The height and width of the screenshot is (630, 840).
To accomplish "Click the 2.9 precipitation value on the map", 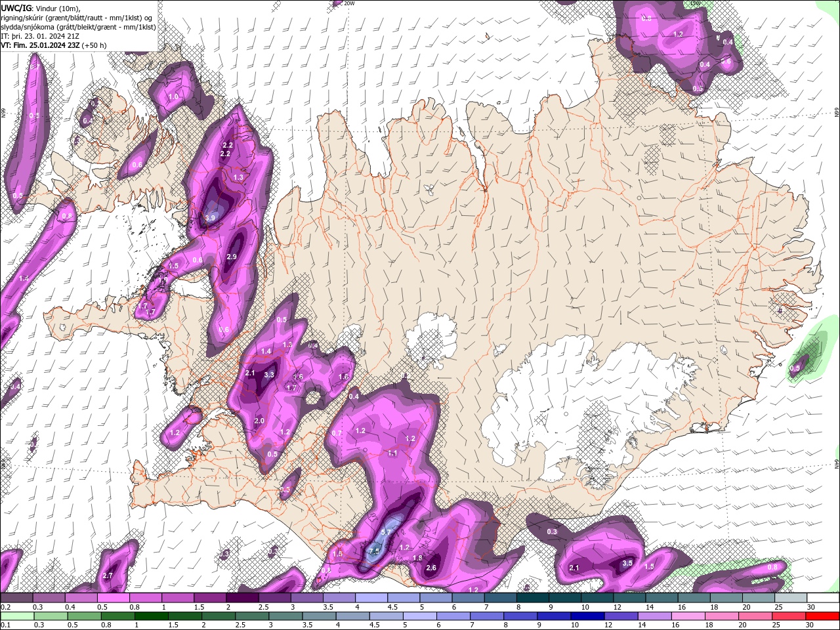I will coord(231,257).
